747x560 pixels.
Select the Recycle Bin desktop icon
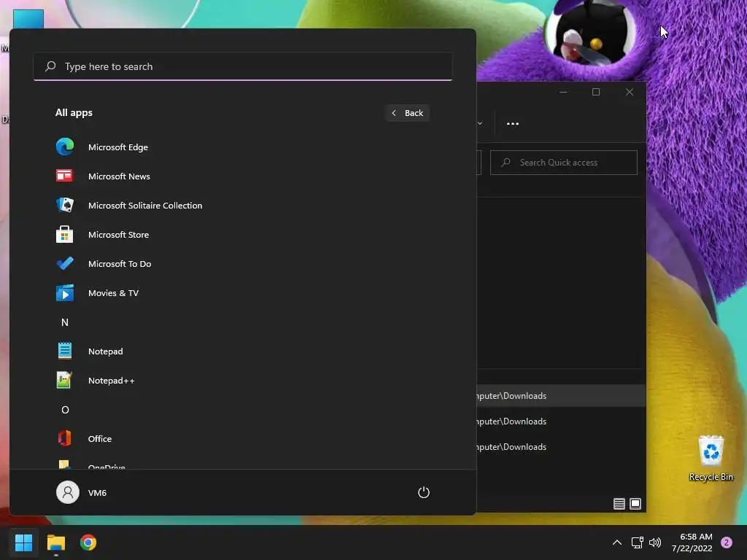(711, 458)
